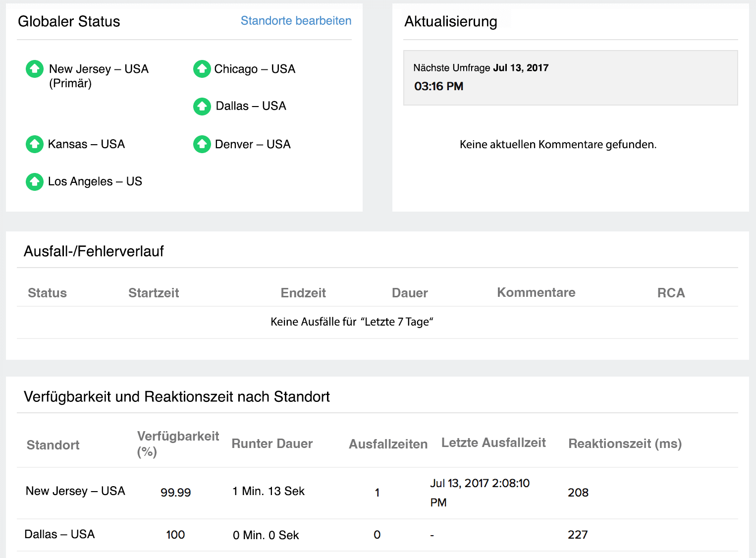Click the RCA column header
Screen dimensions: 756x558
671,293
